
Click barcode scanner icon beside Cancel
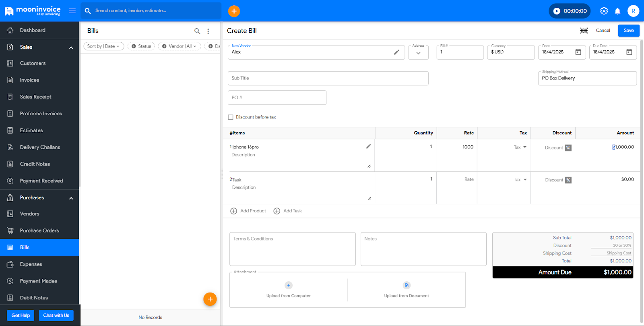click(584, 31)
